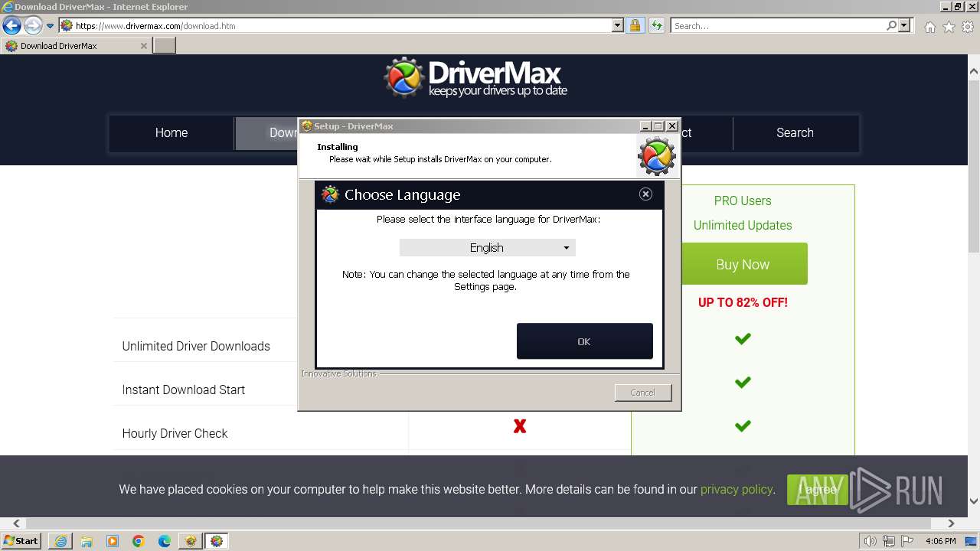Open the English language dropdown
The height and width of the screenshot is (551, 980).
(487, 247)
